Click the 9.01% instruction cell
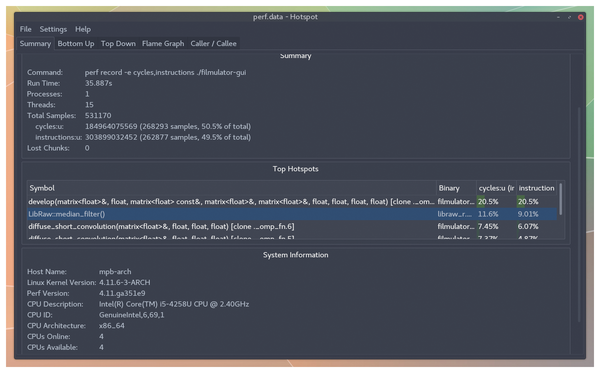The image size is (600, 373). [x=536, y=214]
